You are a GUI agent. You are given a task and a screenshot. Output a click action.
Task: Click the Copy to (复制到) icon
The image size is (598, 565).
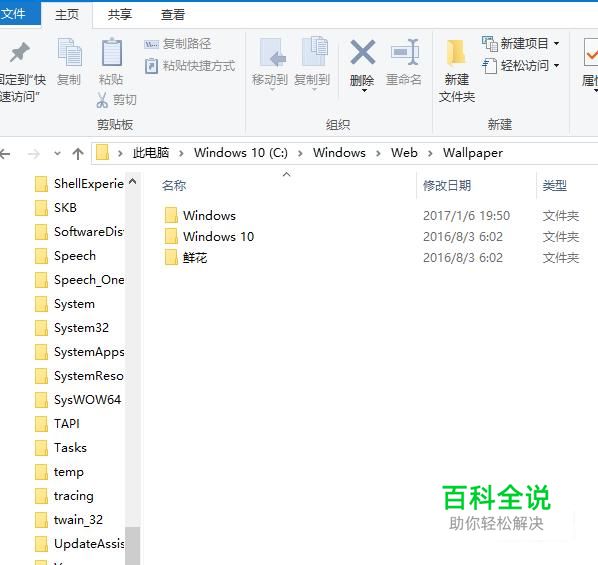click(315, 52)
